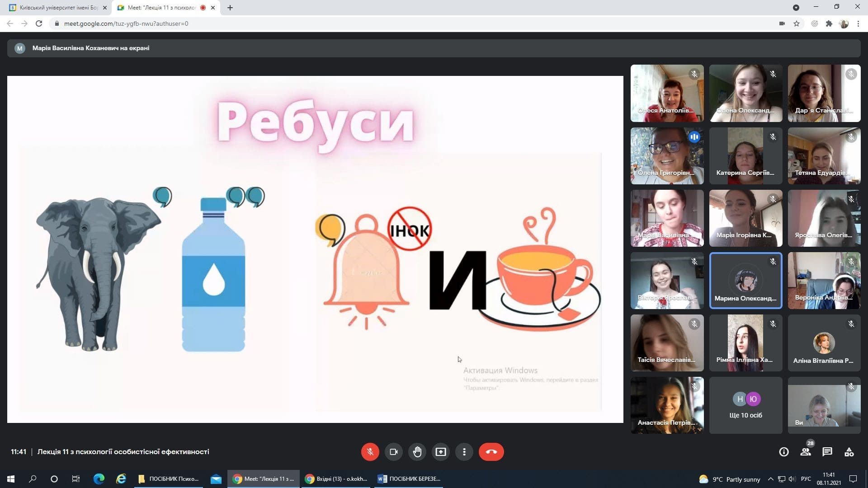
Task: Open the Chrome three-dot menu
Action: point(858,23)
